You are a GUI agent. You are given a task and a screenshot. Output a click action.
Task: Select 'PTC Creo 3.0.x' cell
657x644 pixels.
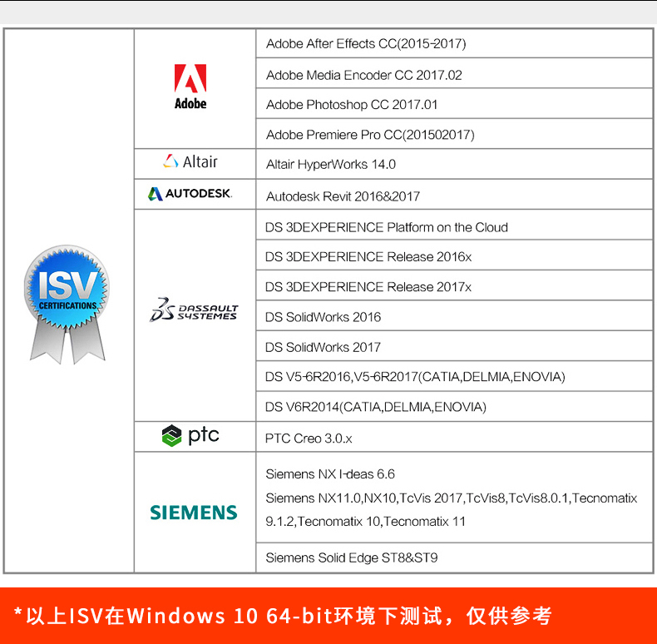(455, 438)
